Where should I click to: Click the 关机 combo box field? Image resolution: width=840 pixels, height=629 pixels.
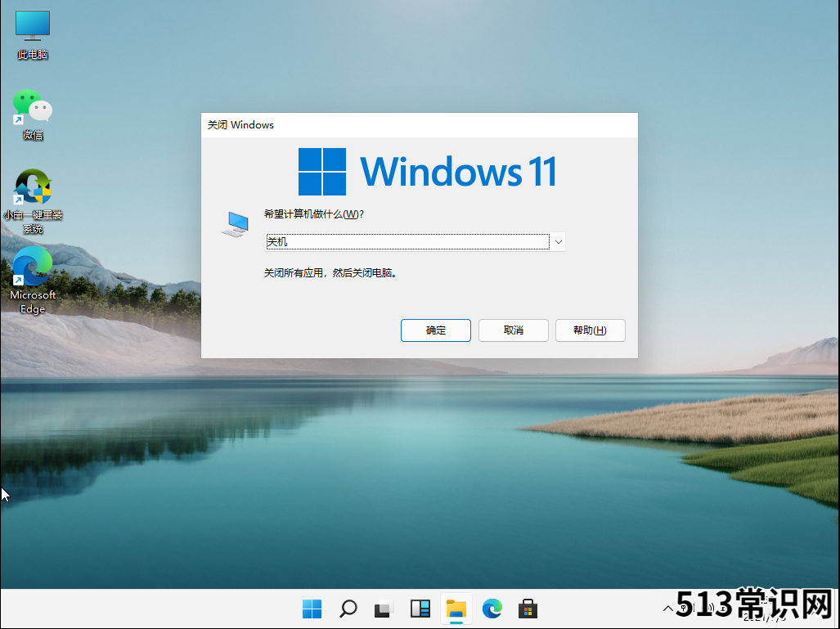coord(407,241)
